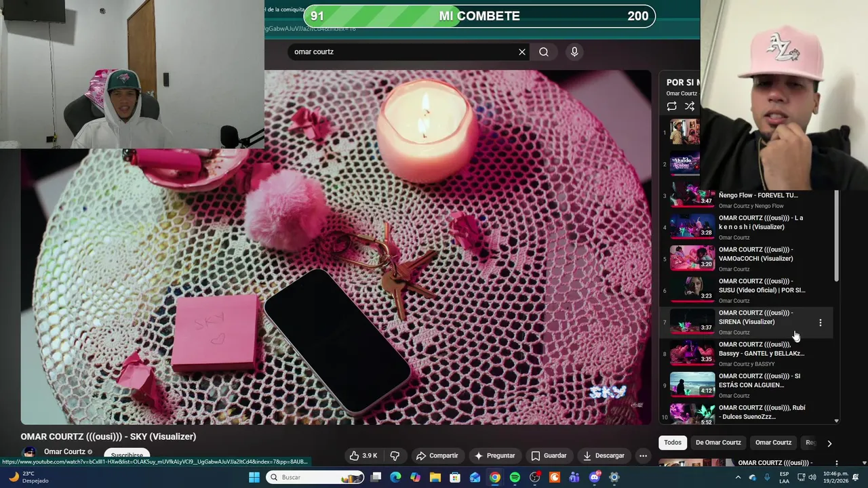Image resolution: width=868 pixels, height=488 pixels.
Task: Open Windows Start menu
Action: (254, 477)
